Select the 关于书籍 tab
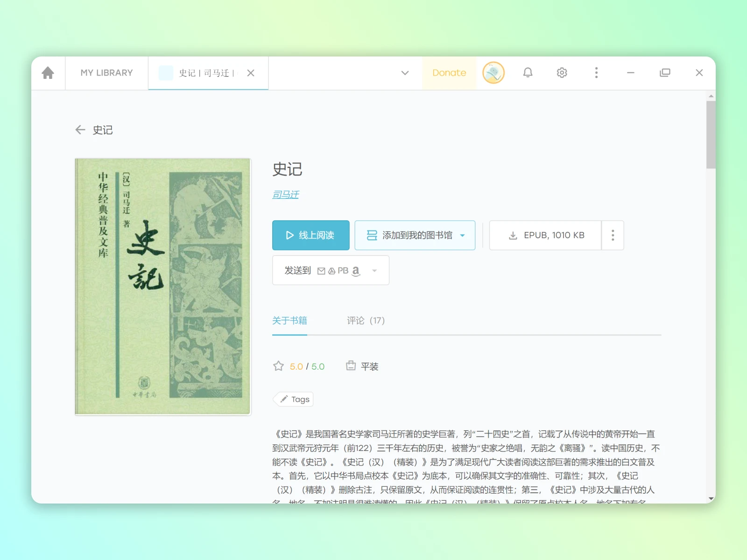The height and width of the screenshot is (560, 747). (289, 321)
